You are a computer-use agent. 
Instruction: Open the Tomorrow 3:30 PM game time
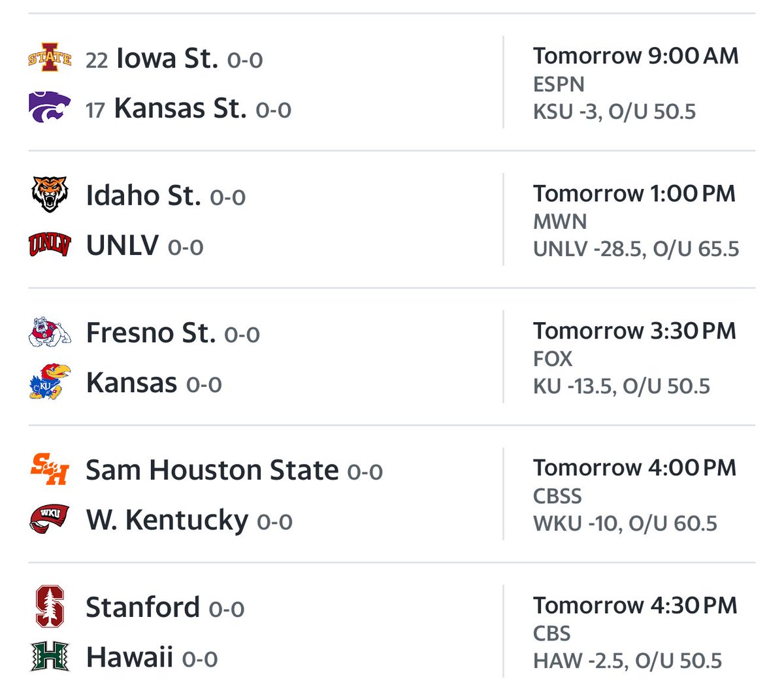(634, 331)
